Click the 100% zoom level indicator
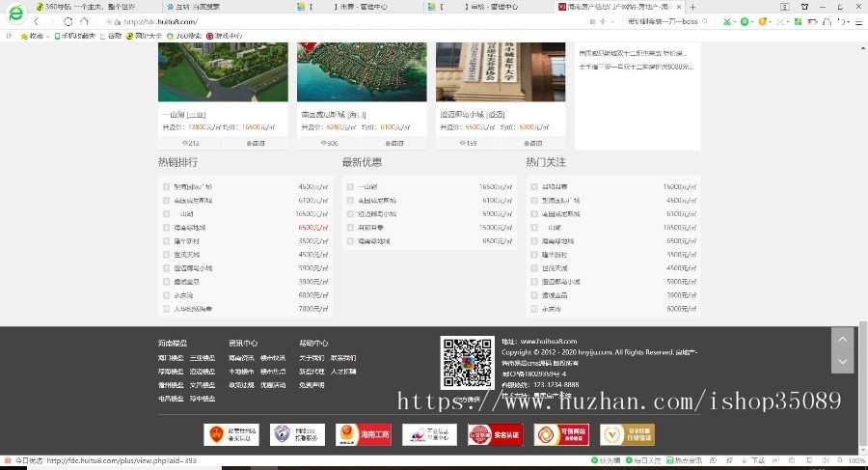 pos(856,460)
